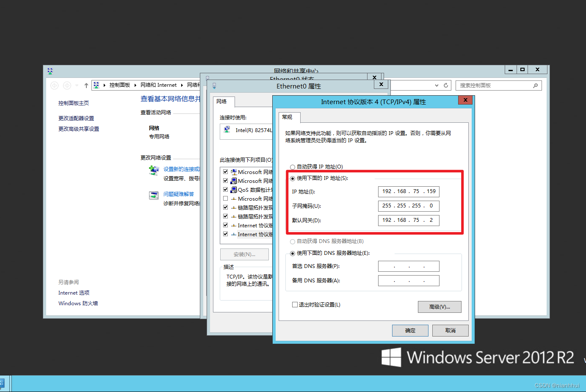This screenshot has width=586, height=392.
Task: Click 取消 in the IPv4 properties dialog
Action: [451, 331]
